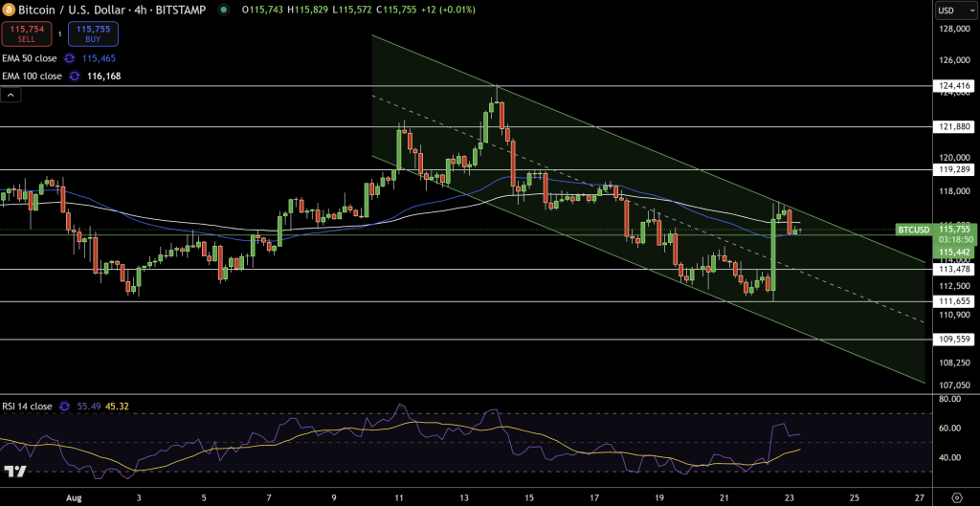Click the 03:18:50 candle countdown timer
Image resolution: width=980 pixels, height=506 pixels.
pos(954,239)
